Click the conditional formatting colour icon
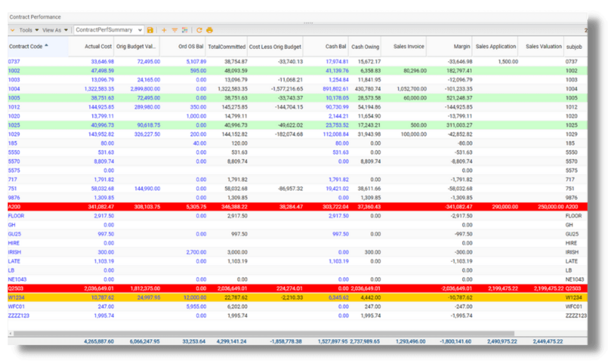 (x=185, y=30)
